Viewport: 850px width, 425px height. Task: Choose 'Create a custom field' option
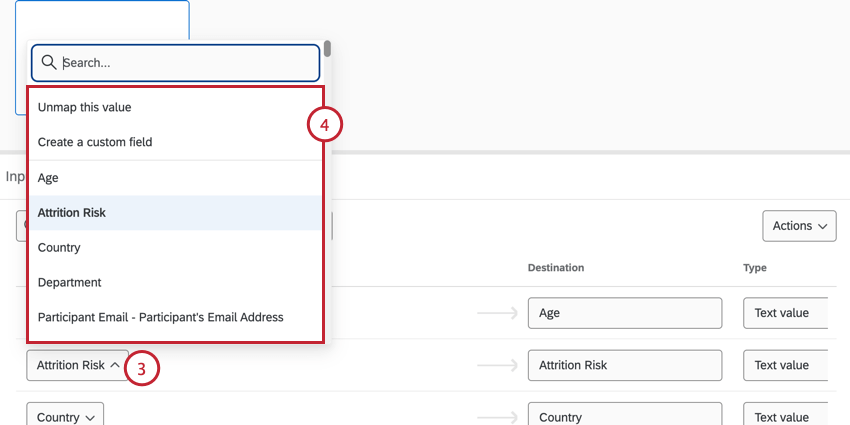click(95, 142)
